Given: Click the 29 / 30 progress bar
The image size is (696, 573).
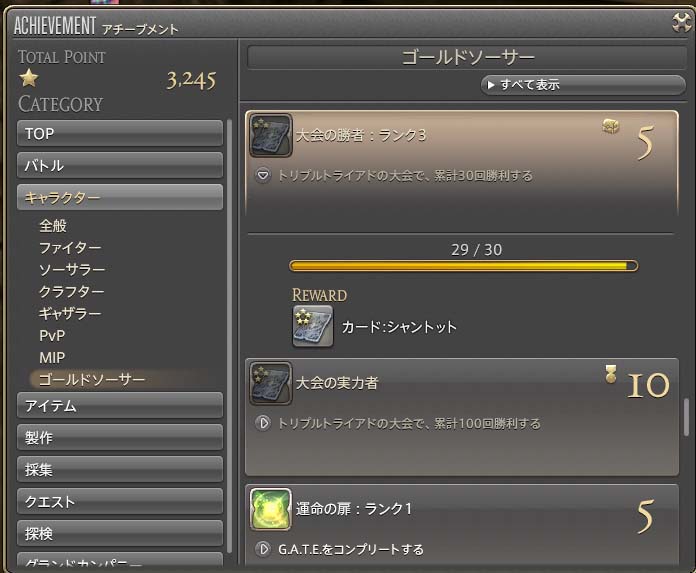Looking at the screenshot, I should pos(463,266).
